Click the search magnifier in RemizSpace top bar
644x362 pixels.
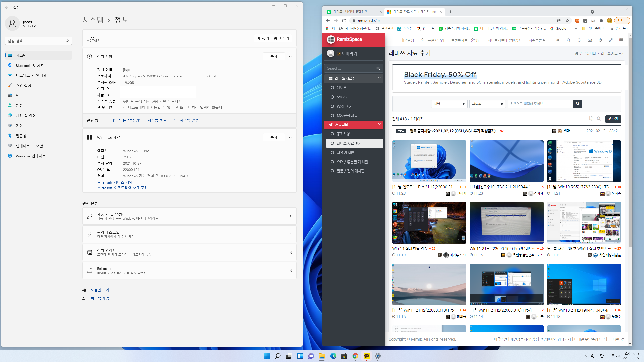(568, 40)
